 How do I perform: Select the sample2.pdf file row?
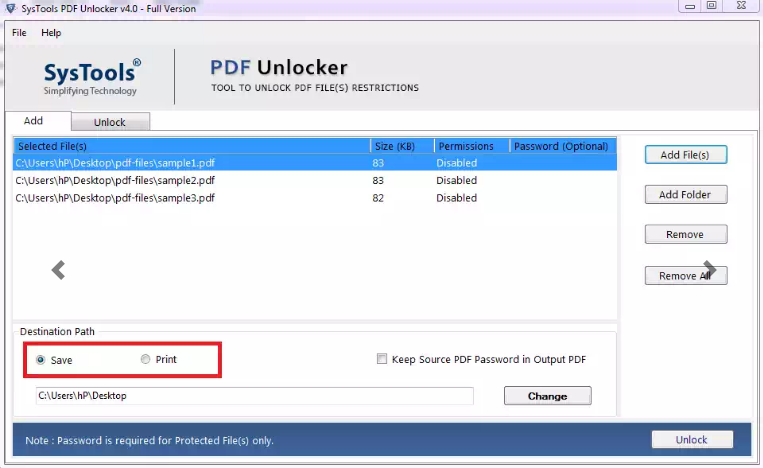(x=315, y=180)
